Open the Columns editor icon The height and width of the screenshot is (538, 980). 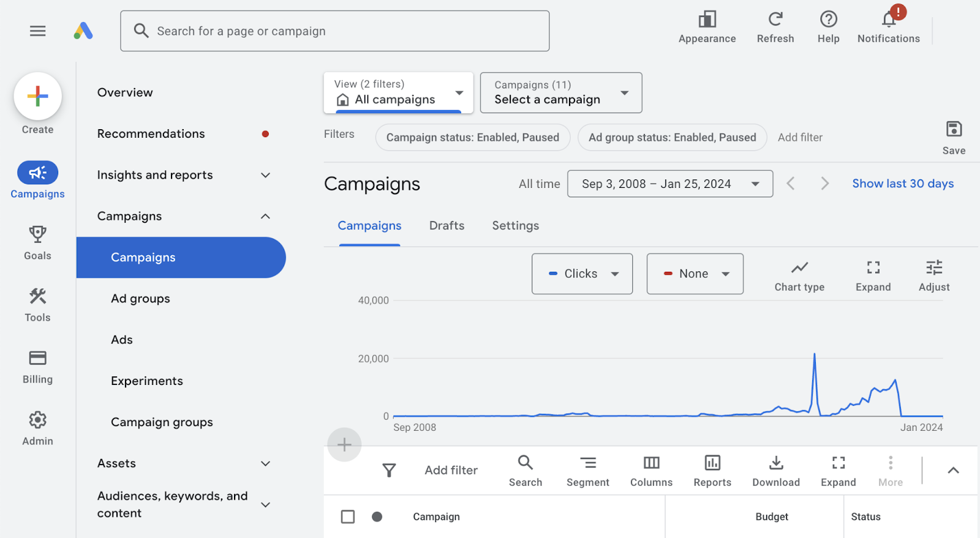click(651, 463)
